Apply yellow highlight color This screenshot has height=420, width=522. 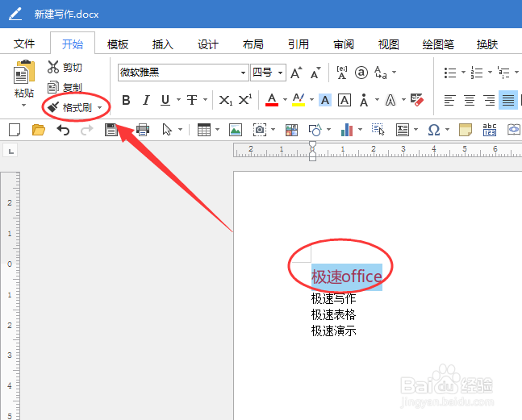299,100
